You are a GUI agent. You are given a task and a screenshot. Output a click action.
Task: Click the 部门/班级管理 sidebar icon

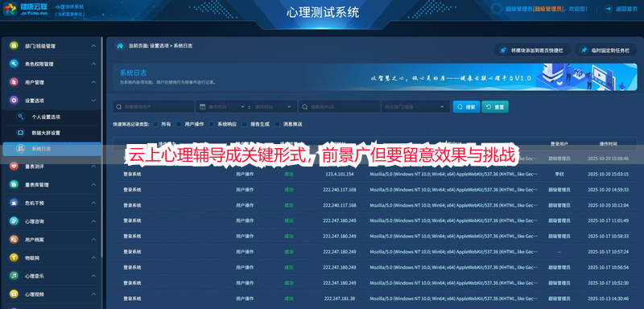pos(14,46)
